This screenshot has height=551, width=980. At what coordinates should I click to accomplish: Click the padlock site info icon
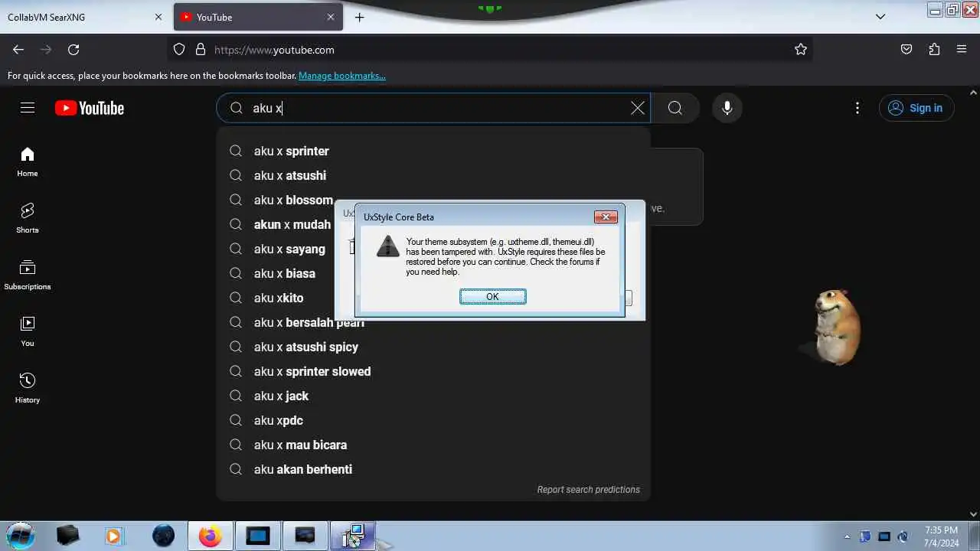point(201,50)
